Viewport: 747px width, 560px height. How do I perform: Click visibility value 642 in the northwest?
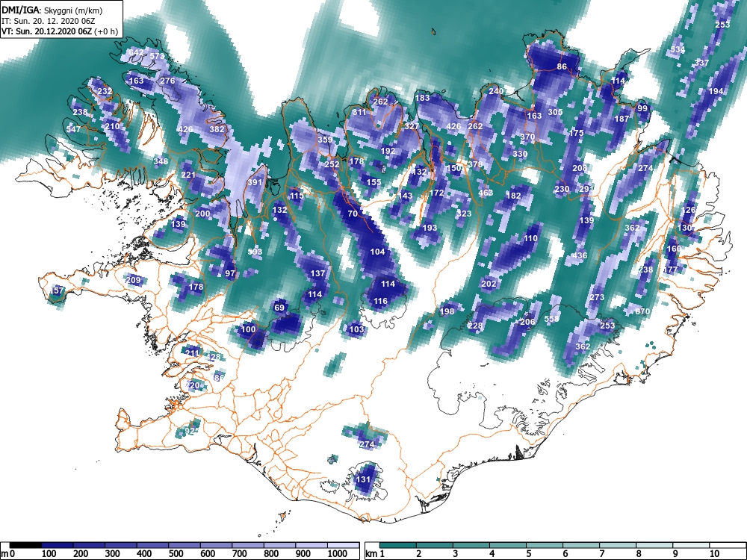click(136, 52)
